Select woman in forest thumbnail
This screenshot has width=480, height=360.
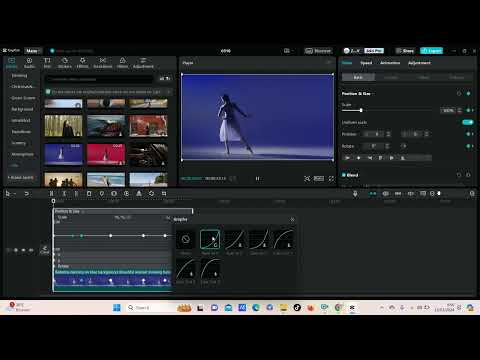63,126
